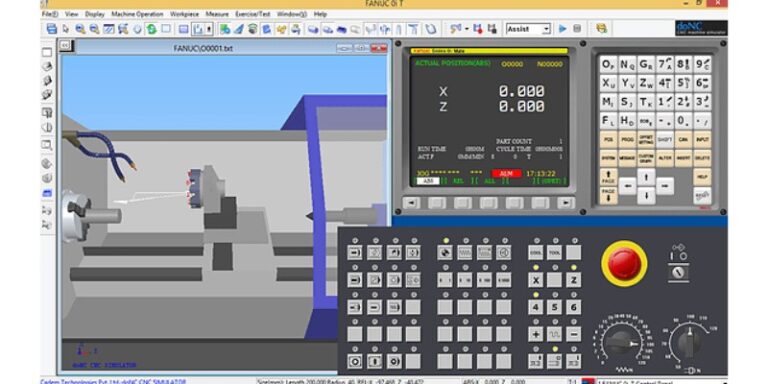The width and height of the screenshot is (768, 384).
Task: Click the X/U key on keypad
Action: [608, 83]
